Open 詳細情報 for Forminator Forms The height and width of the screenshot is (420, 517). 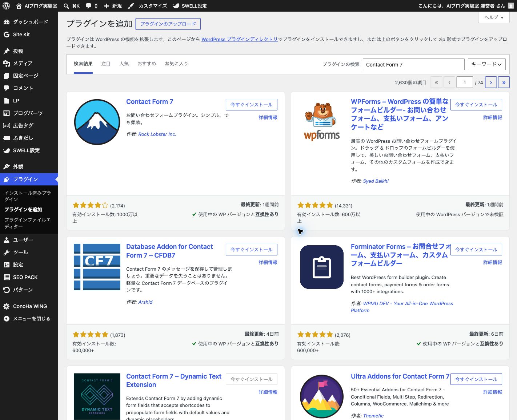pos(493,262)
